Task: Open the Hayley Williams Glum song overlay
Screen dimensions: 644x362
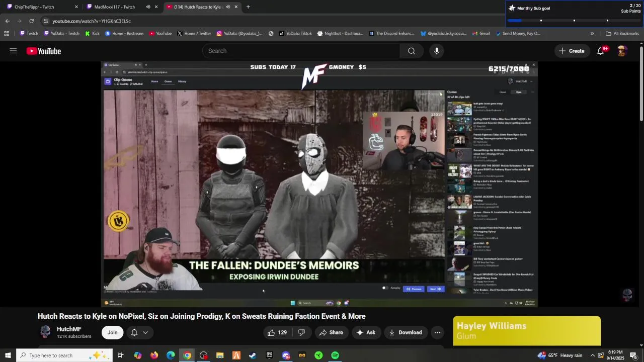Action: pos(527,331)
